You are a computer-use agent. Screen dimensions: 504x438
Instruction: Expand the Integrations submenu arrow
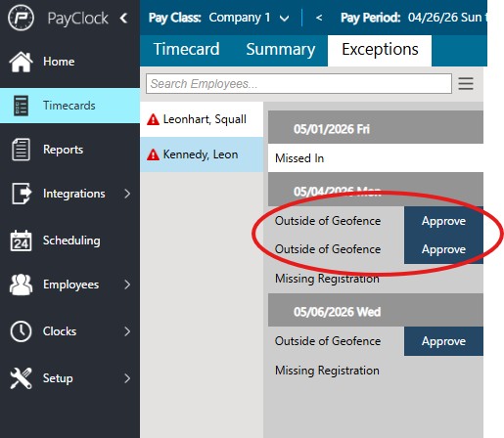pyautogui.click(x=127, y=194)
